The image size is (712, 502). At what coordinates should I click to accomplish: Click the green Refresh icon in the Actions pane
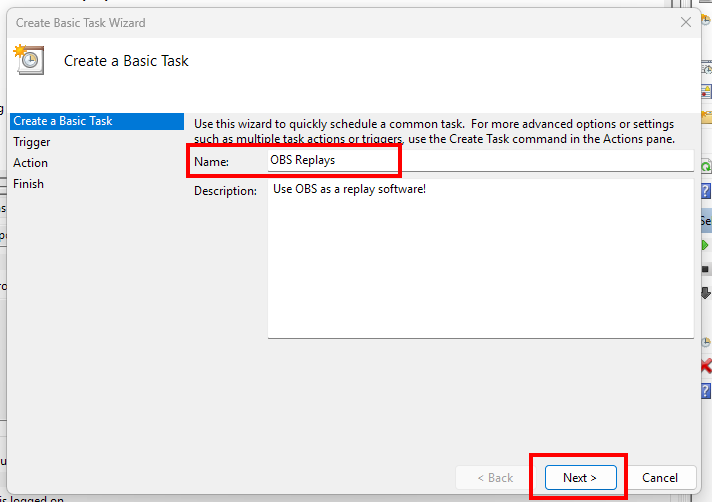point(706,167)
